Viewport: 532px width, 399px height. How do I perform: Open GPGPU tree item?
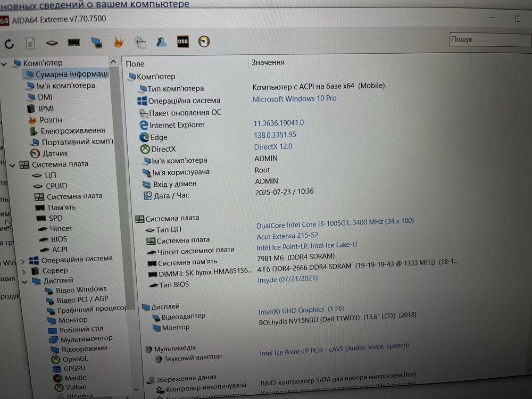click(69, 368)
